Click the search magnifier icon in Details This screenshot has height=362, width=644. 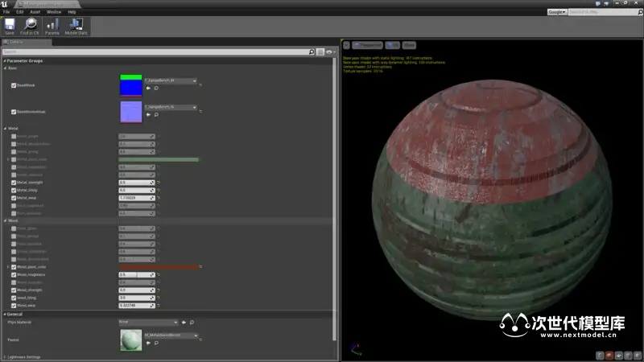[x=312, y=51]
